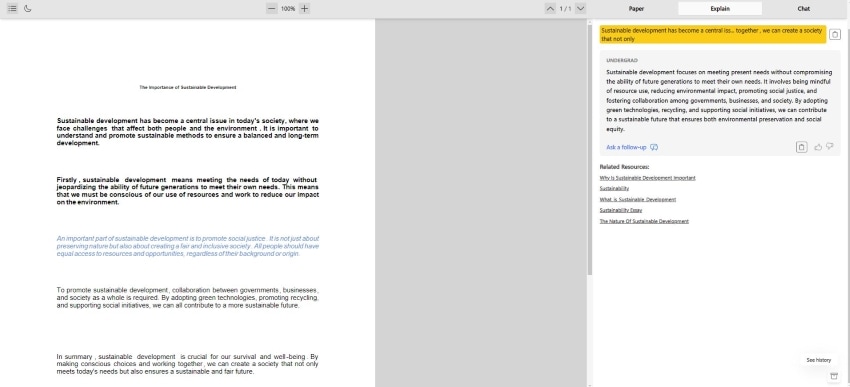Open the Sustainability Essay link

tap(621, 210)
